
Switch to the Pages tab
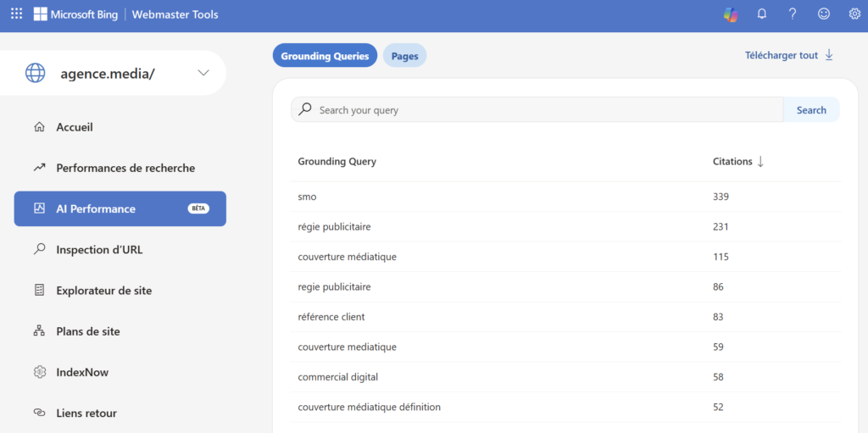coord(404,55)
